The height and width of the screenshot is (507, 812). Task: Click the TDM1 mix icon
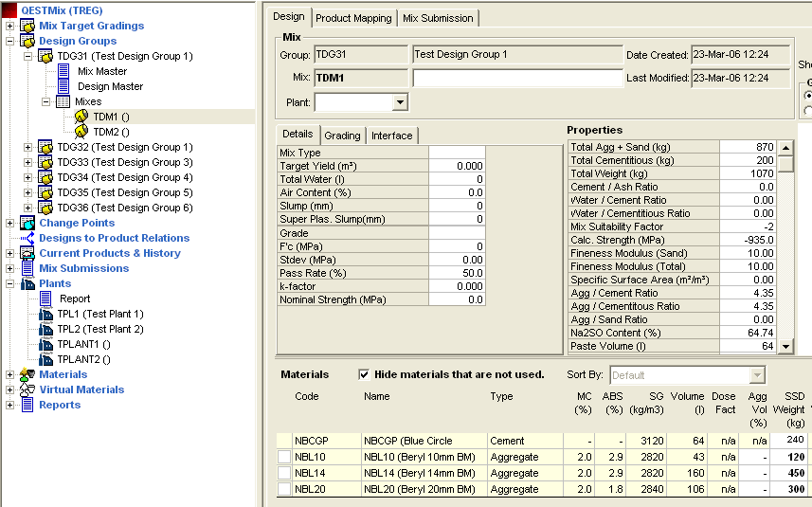(81, 117)
